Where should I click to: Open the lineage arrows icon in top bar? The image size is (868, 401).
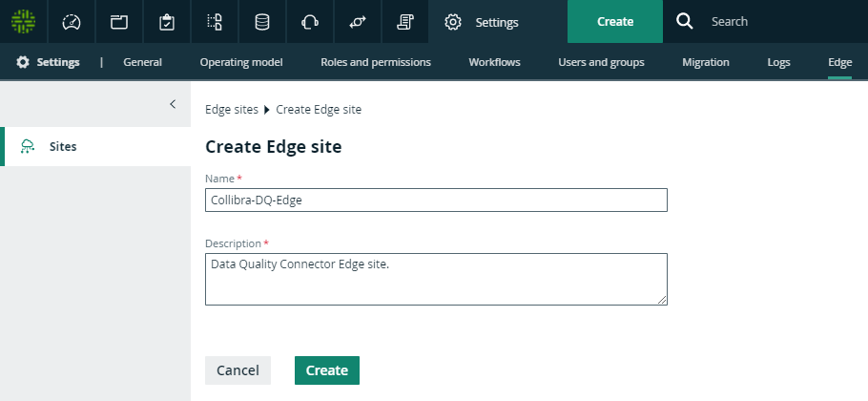click(358, 21)
